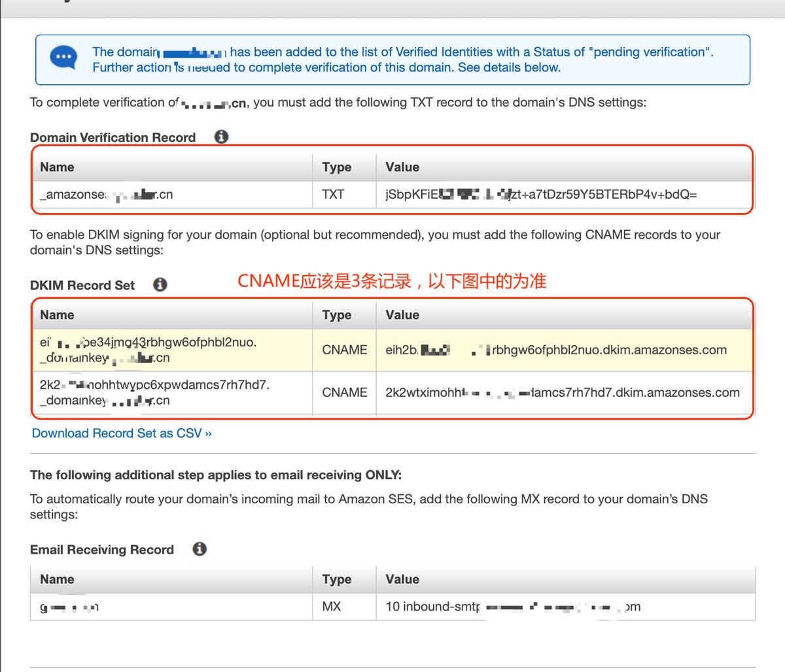This screenshot has width=785, height=672.
Task: Click the CNAME type cell in the first DKIM row
Action: tap(344, 350)
